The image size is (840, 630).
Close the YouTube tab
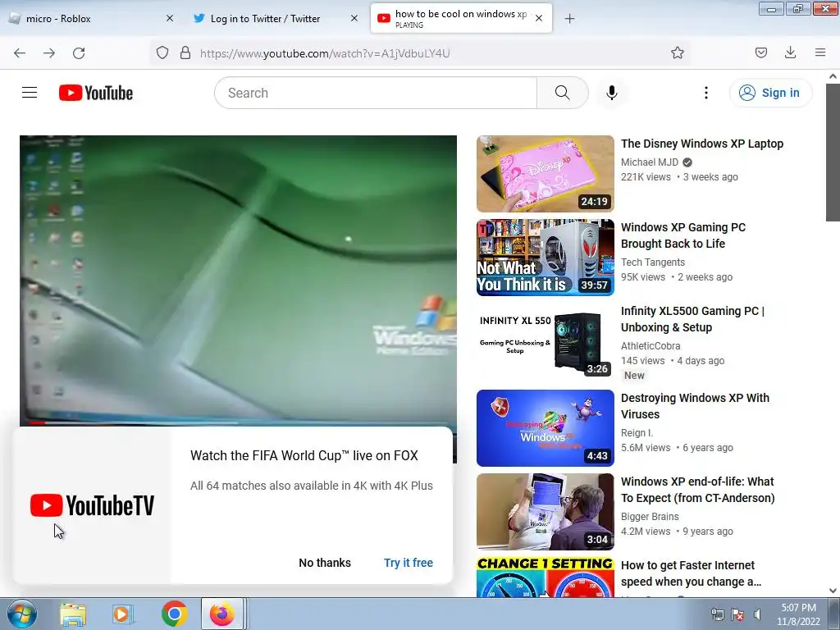point(538,18)
